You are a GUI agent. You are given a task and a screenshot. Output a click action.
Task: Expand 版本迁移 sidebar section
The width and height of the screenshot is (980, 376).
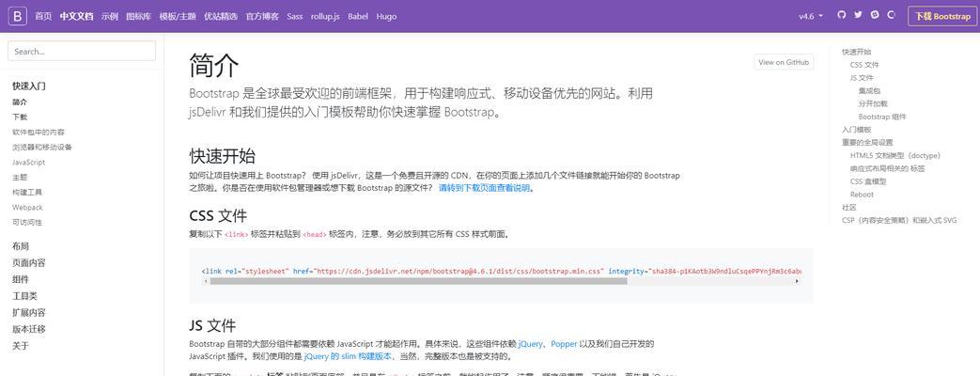(29, 329)
